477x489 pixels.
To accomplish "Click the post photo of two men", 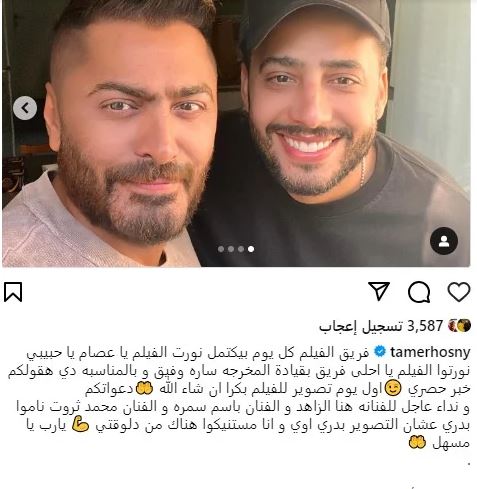I will tap(236, 133).
